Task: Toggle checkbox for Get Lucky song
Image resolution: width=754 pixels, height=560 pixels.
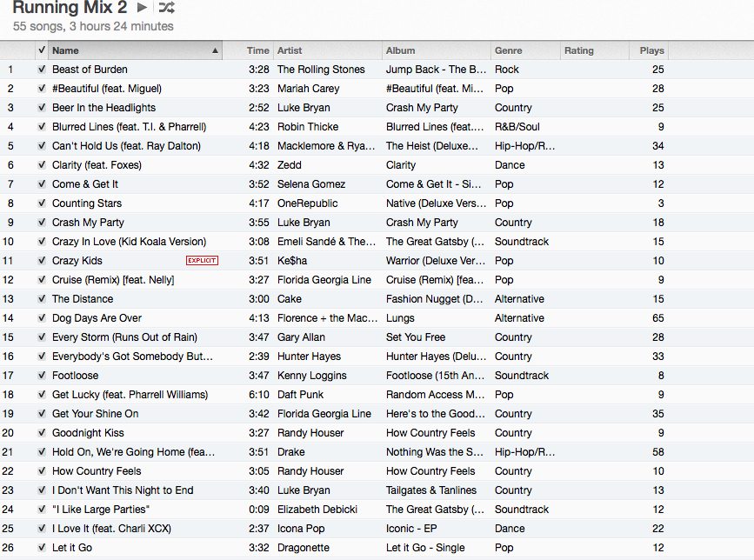Action: 42,395
